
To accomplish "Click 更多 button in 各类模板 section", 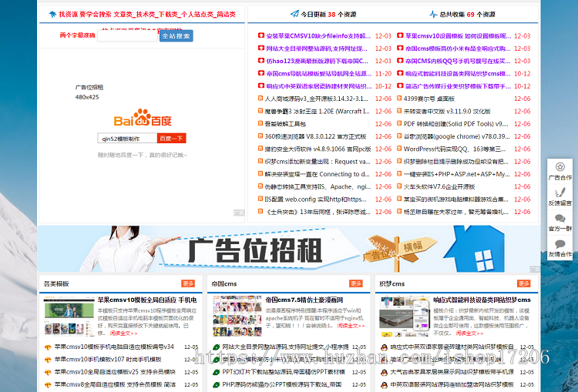I will 188,283.
